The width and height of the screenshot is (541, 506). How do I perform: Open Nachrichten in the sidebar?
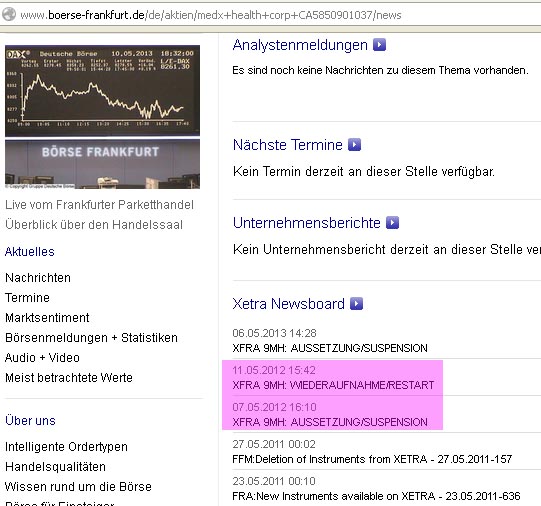tap(38, 278)
